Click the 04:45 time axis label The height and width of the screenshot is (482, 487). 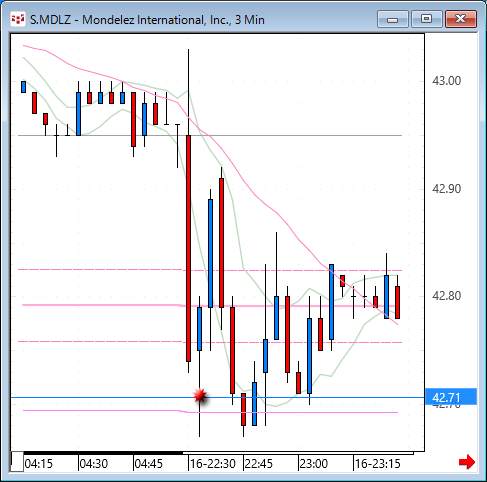[149, 464]
